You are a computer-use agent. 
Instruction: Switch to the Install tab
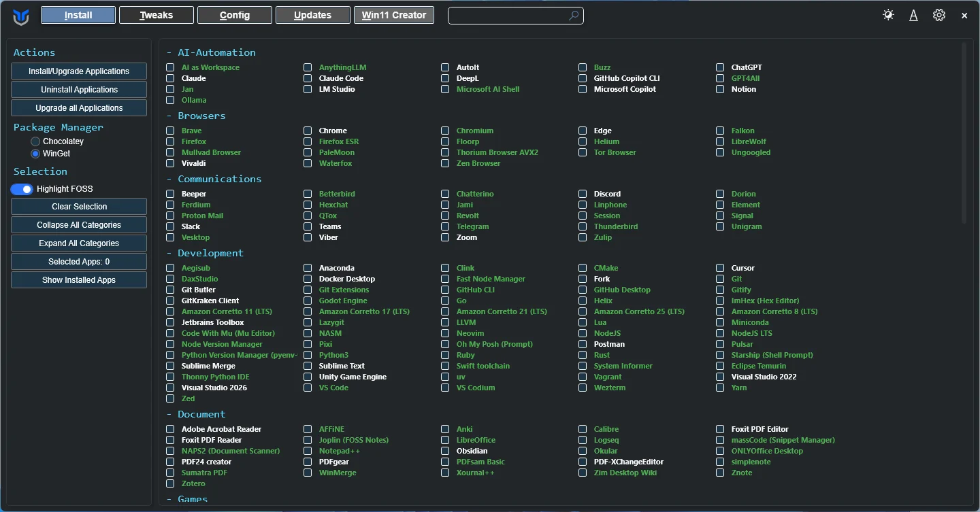tap(78, 15)
